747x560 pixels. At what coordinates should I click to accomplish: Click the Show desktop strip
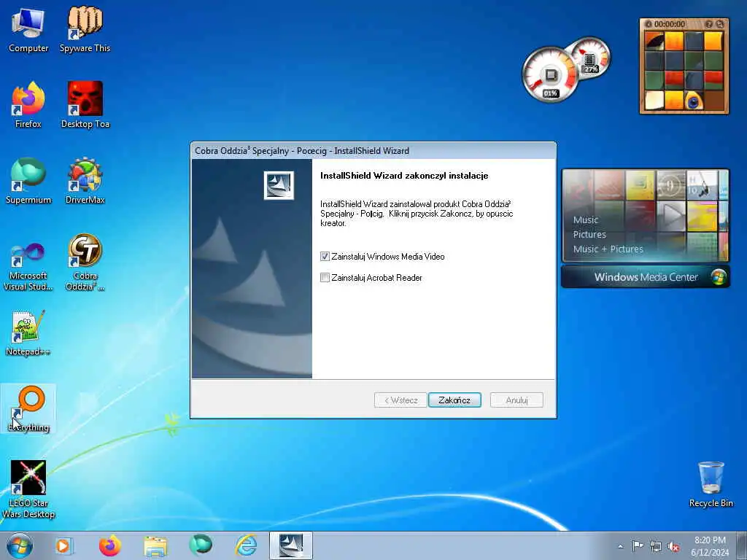[x=742, y=545]
